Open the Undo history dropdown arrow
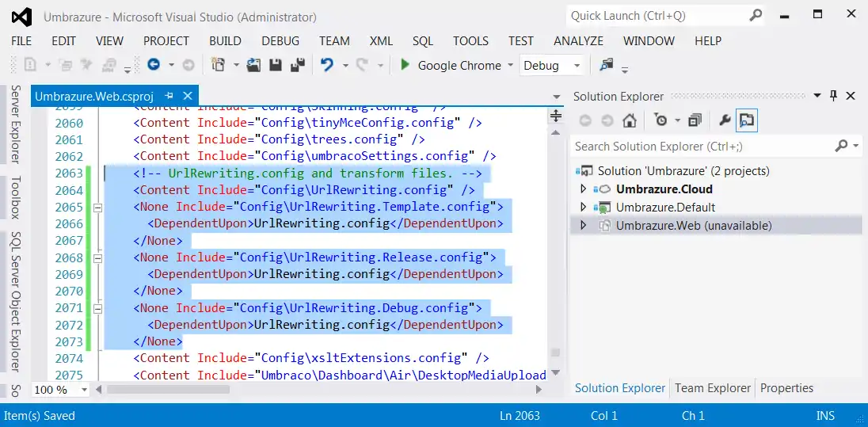The width and height of the screenshot is (868, 427). pos(345,65)
